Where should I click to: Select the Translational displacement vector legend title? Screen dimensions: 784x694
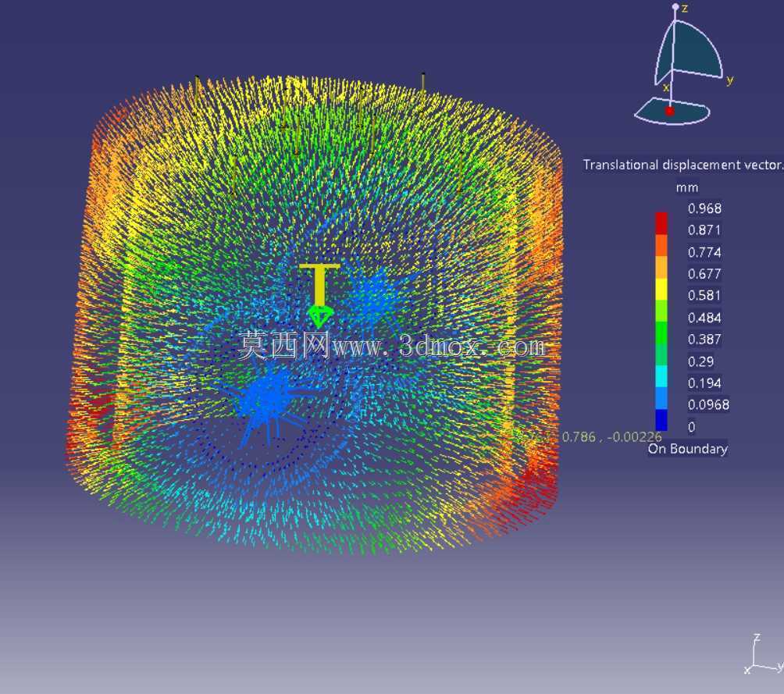point(683,165)
